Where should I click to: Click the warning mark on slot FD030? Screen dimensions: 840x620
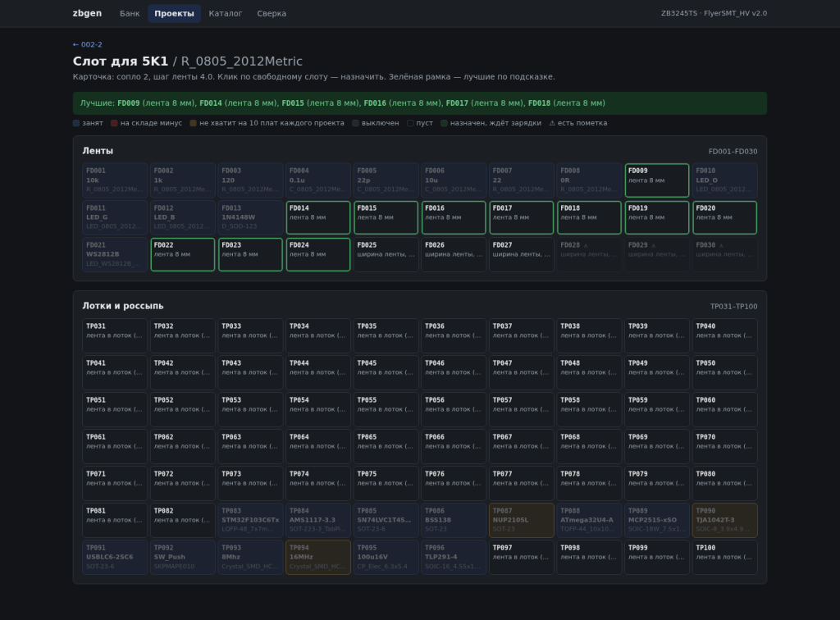tap(721, 246)
